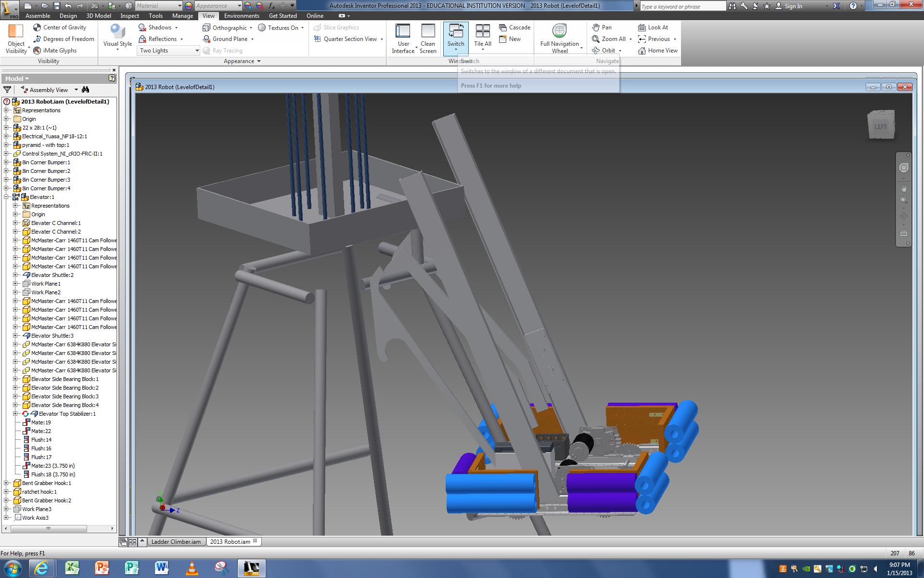Image resolution: width=924 pixels, height=578 pixels.
Task: Show the Full Navigation Wheel
Action: pos(560,39)
